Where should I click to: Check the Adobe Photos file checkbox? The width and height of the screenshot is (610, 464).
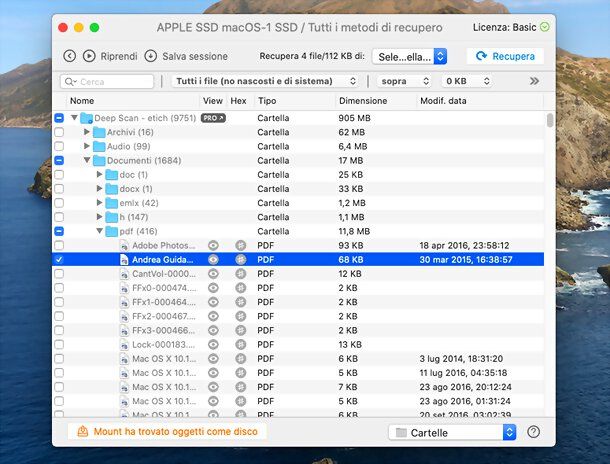pos(59,245)
